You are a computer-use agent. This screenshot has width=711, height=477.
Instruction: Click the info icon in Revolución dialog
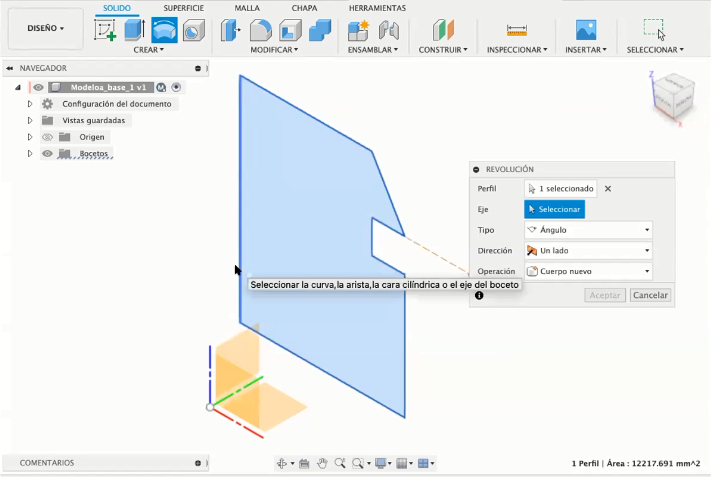pyautogui.click(x=479, y=296)
